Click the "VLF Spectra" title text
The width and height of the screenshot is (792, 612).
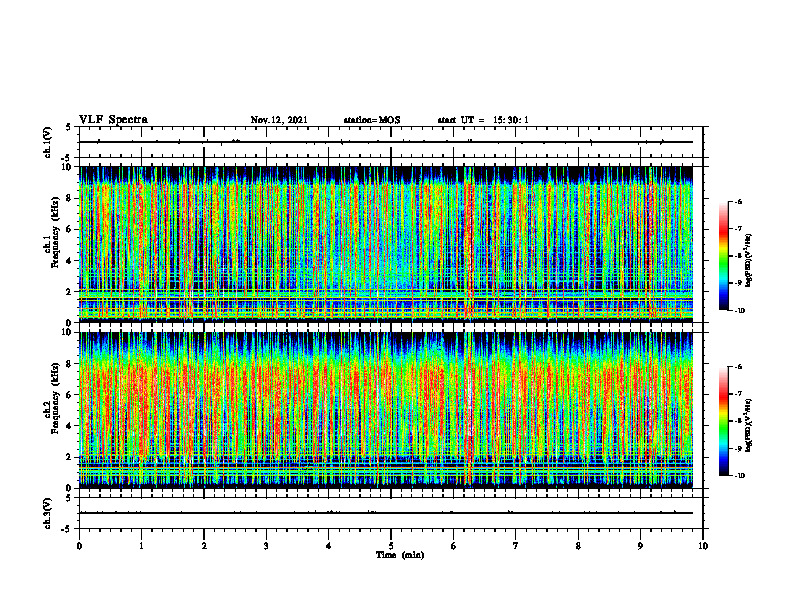[x=113, y=120]
